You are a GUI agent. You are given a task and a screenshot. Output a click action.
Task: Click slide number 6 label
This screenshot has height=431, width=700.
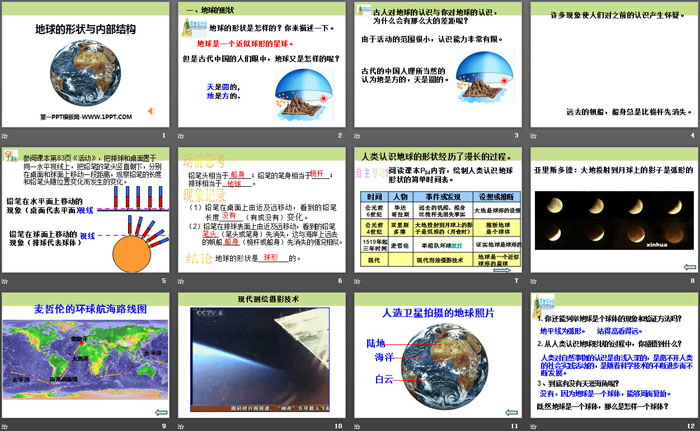pyautogui.click(x=340, y=280)
